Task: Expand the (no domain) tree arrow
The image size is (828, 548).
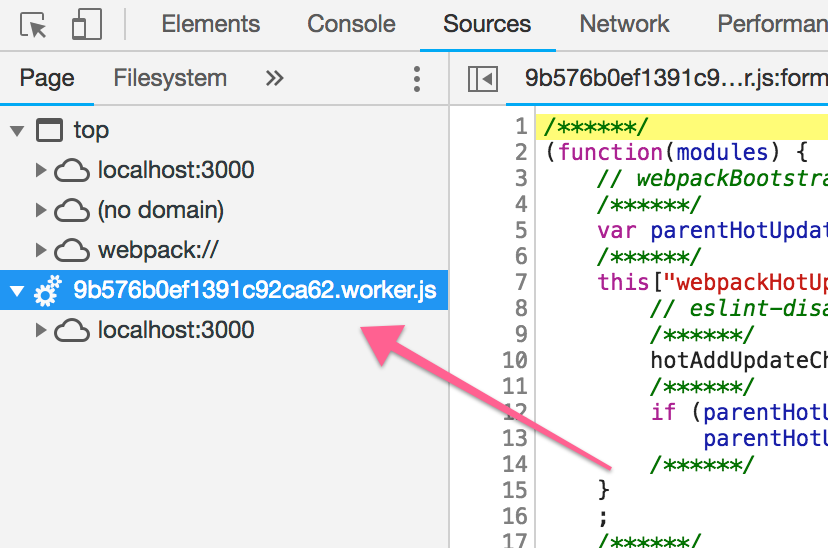Action: point(41,210)
